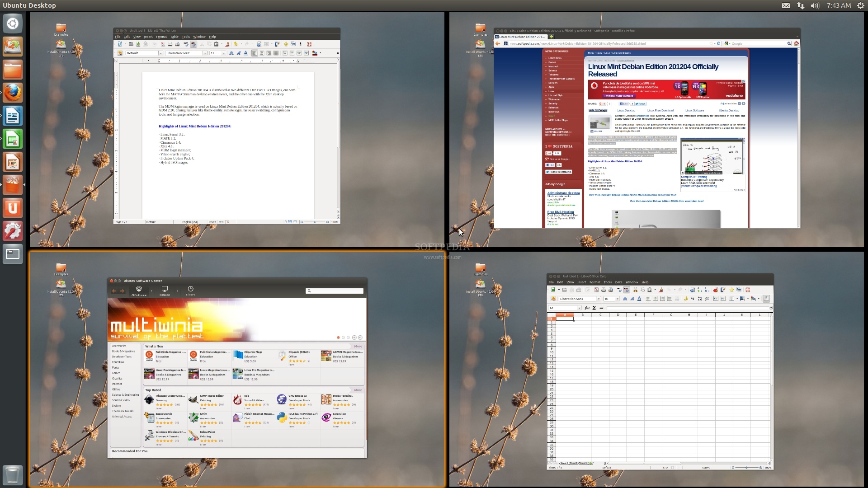This screenshot has width=868, height=488.
Task: Click the Print icon in Writer toolbar
Action: coord(170,44)
